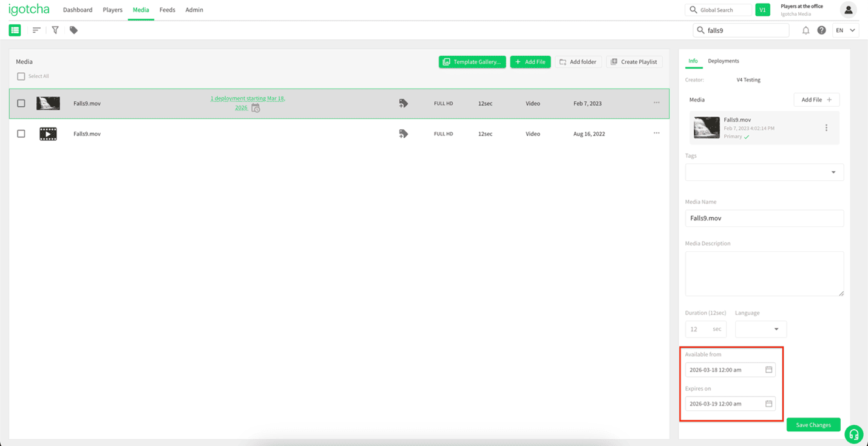The width and height of the screenshot is (868, 446).
Task: Open the notifications bell
Action: tap(805, 30)
